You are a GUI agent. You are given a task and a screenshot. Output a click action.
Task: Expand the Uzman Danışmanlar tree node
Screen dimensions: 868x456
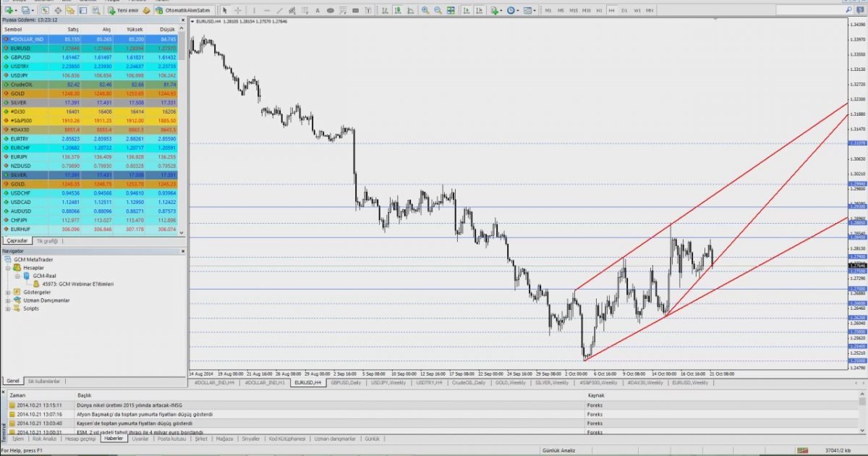point(8,300)
